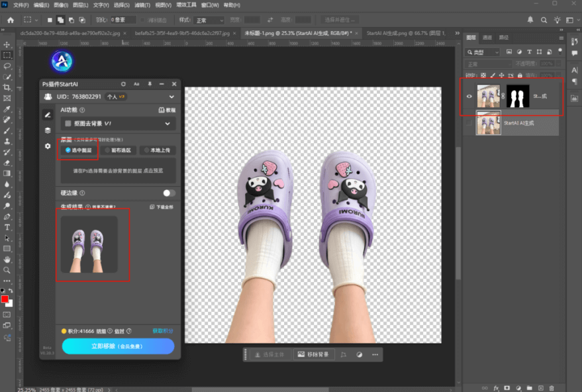
Task: Select the Crop tool
Action: [7, 87]
